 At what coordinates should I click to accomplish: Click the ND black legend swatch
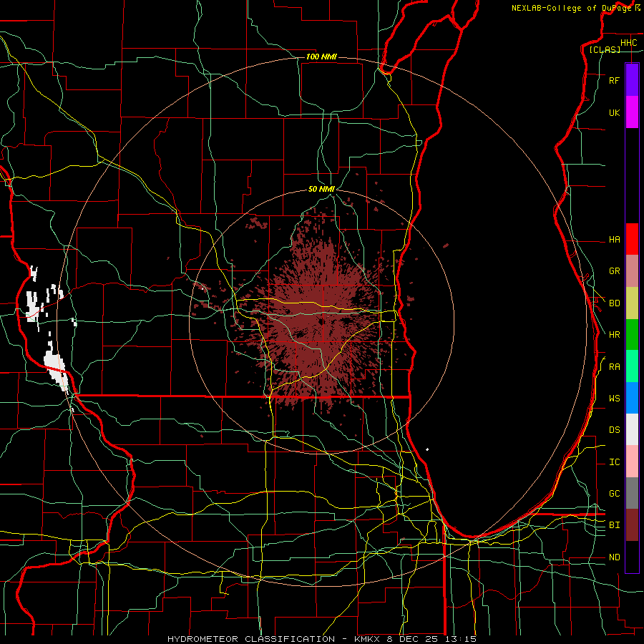[632, 557]
